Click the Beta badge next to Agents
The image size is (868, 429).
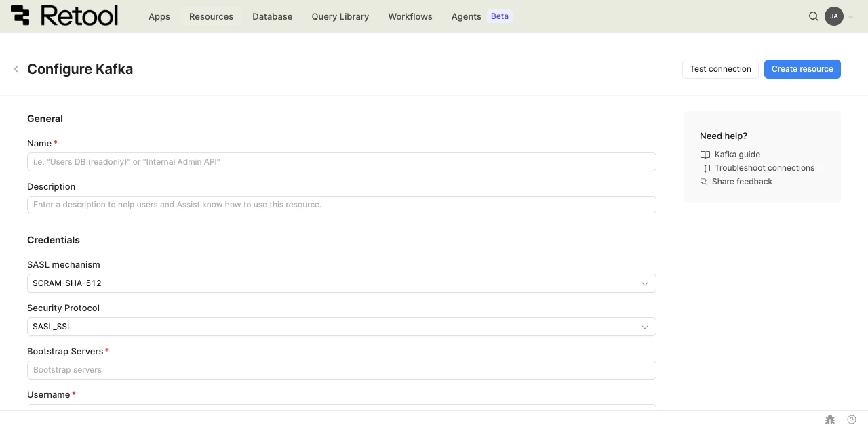500,16
